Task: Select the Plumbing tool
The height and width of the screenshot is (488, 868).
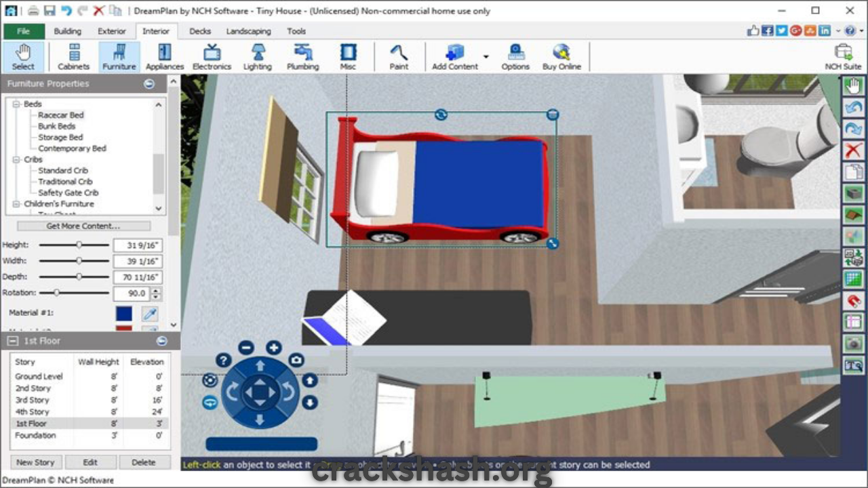Action: (302, 57)
